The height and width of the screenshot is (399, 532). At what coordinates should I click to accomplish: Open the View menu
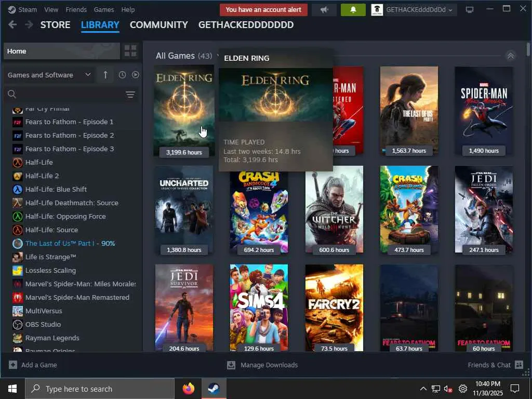pyautogui.click(x=51, y=9)
